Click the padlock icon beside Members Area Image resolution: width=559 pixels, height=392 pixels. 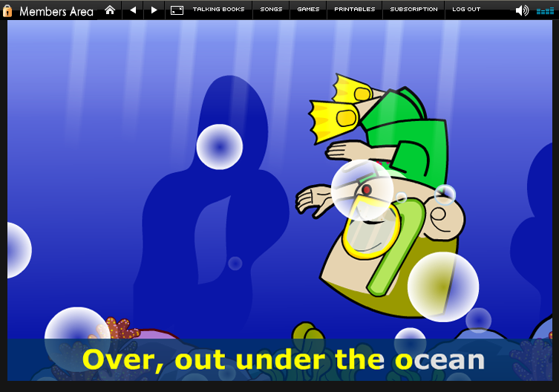(x=8, y=10)
